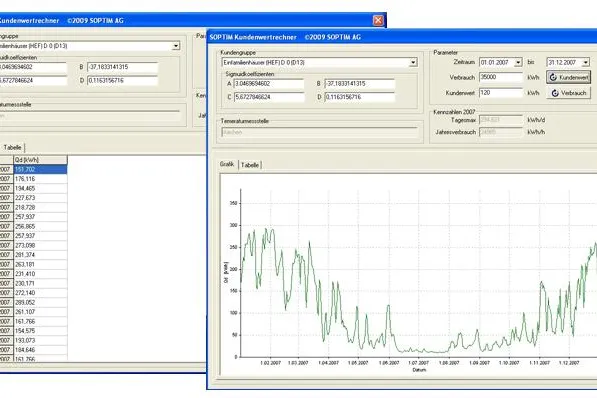Select table cell 227,673
The image size is (597, 398).
pyautogui.click(x=40, y=198)
